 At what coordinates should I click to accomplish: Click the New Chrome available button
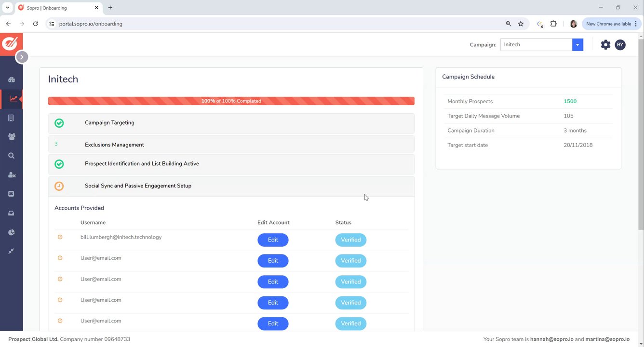(x=612, y=24)
